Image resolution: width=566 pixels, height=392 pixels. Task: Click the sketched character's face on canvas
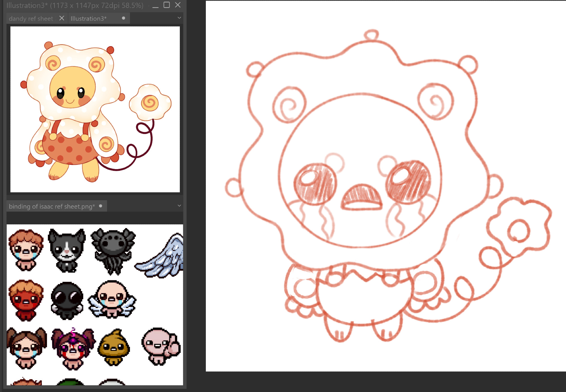tap(360, 170)
